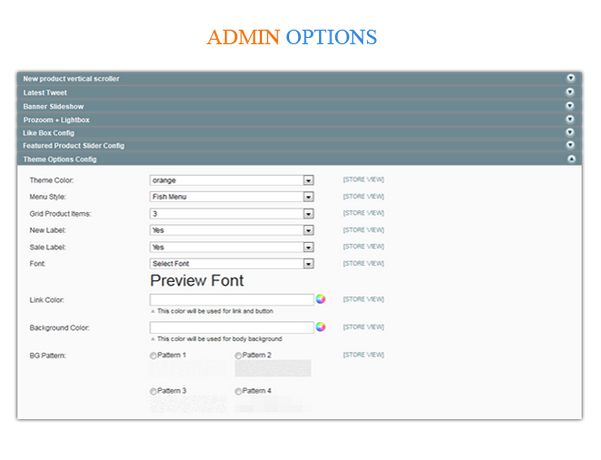Screen dimensions: 601x460
Task: Open the Link Color picker wheel
Action: [321, 299]
